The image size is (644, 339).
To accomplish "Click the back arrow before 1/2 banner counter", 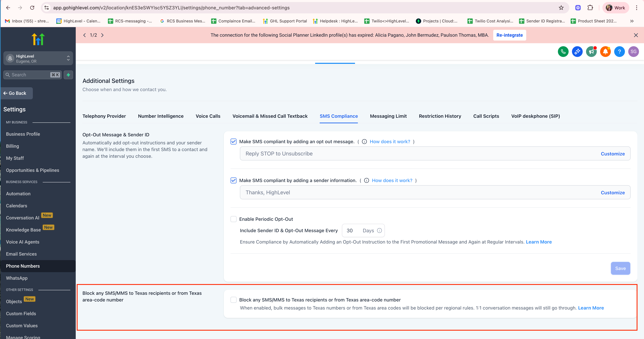I will click(x=84, y=35).
